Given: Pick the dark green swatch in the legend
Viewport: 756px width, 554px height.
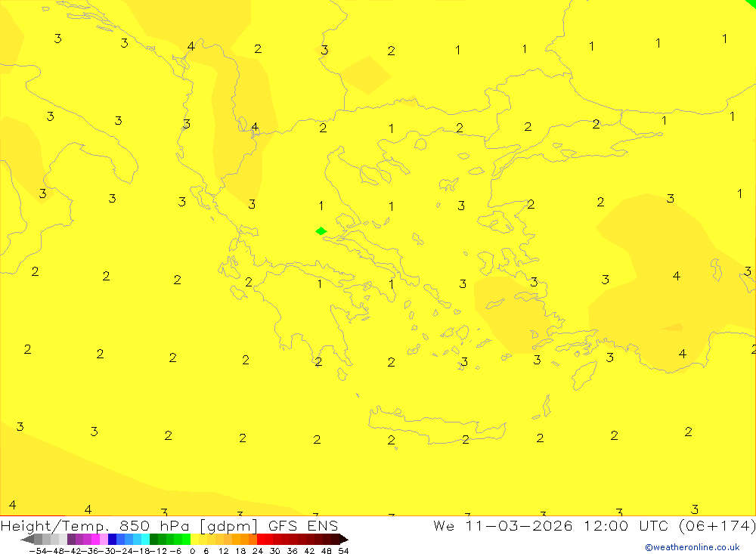Looking at the screenshot, I should (153, 539).
